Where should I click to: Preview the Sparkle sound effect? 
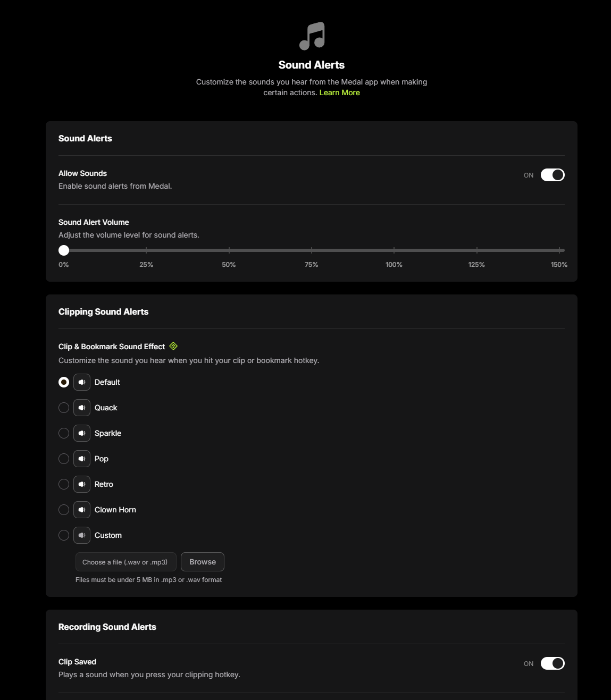click(x=82, y=433)
